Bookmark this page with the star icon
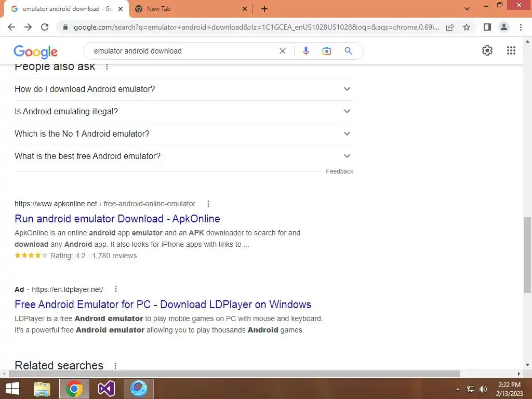This screenshot has height=399, width=532. point(467,27)
